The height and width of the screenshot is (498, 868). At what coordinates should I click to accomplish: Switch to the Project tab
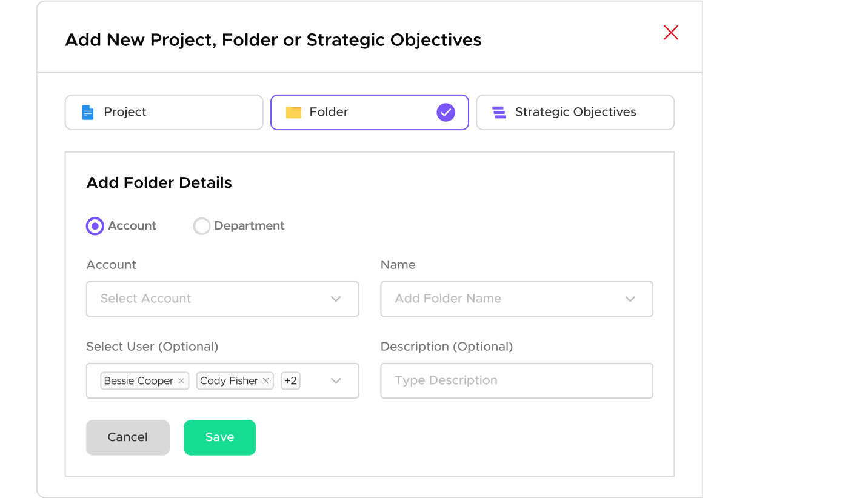point(164,112)
